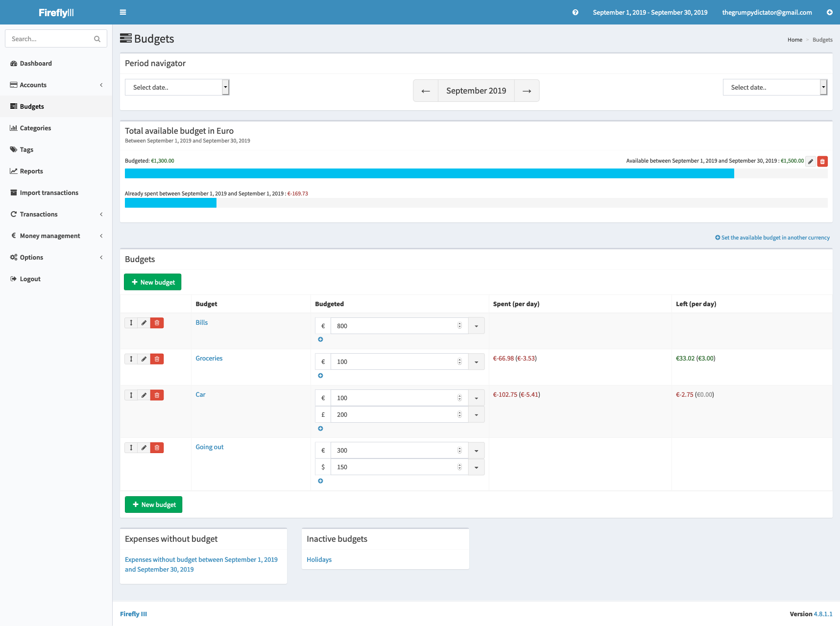The width and height of the screenshot is (840, 626).
Task: Go to previous month with the left arrow
Action: tap(426, 91)
